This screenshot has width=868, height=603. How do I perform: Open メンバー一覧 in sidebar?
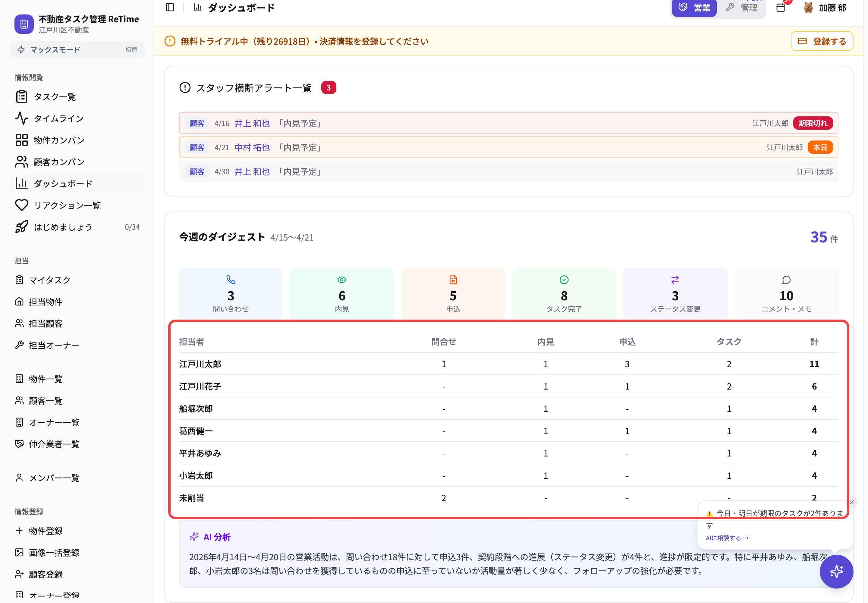(x=77, y=478)
